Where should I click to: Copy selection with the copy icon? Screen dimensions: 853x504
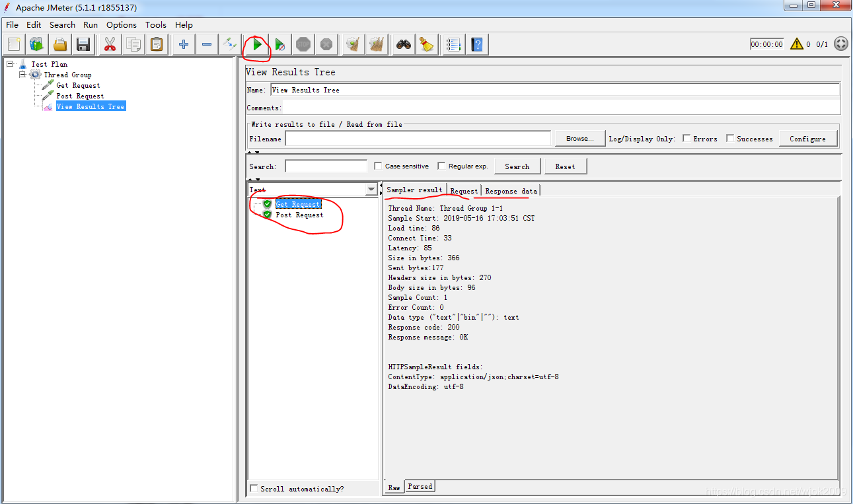click(x=133, y=45)
